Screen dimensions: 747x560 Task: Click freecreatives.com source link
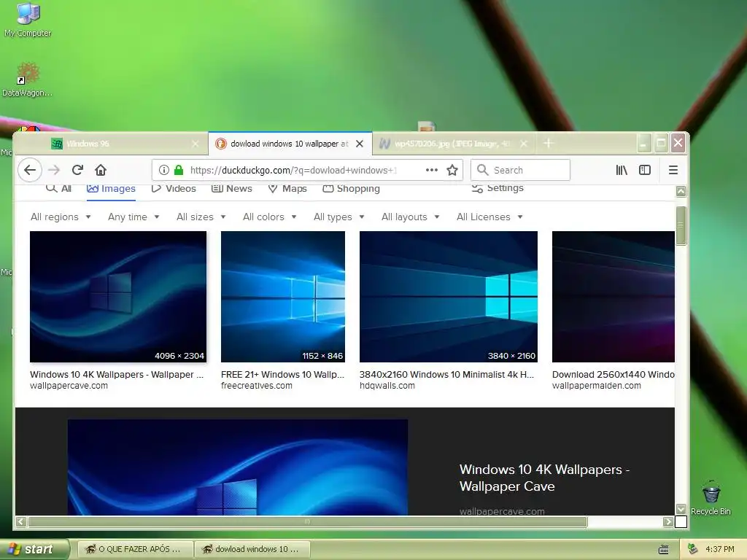[x=257, y=386]
